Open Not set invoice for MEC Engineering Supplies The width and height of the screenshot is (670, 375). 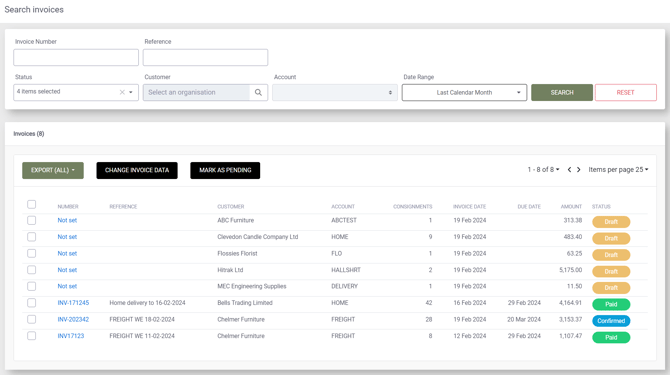(67, 286)
